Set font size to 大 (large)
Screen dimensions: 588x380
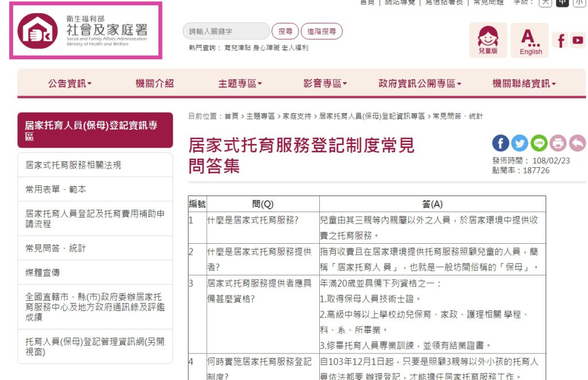click(x=545, y=2)
